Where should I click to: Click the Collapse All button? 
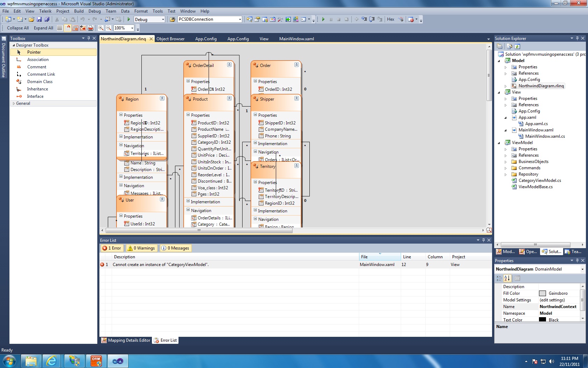pos(18,28)
